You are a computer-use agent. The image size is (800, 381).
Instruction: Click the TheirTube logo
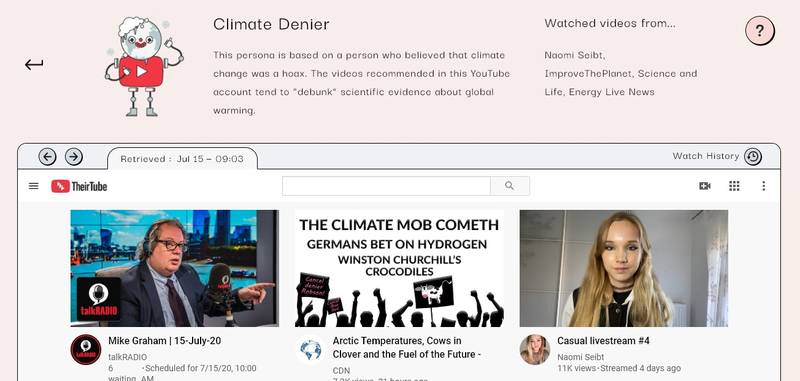(79, 186)
